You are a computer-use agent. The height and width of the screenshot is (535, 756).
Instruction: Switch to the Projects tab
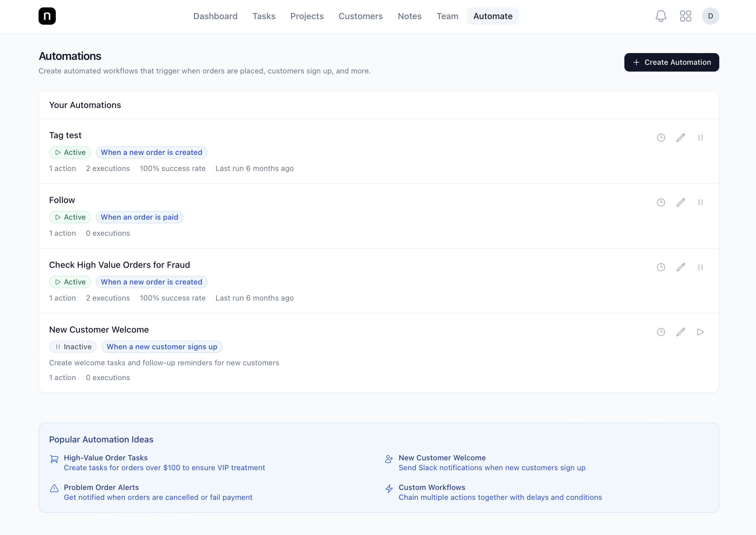coord(307,16)
